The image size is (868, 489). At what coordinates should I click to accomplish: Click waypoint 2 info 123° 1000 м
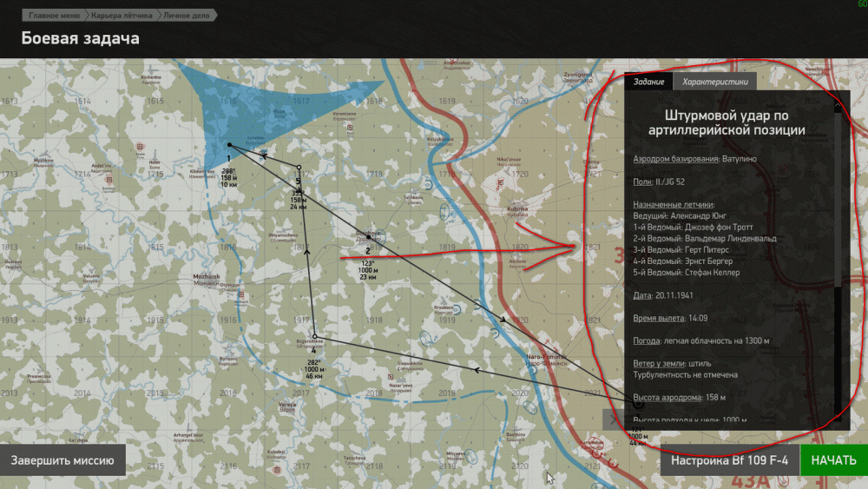click(x=367, y=270)
